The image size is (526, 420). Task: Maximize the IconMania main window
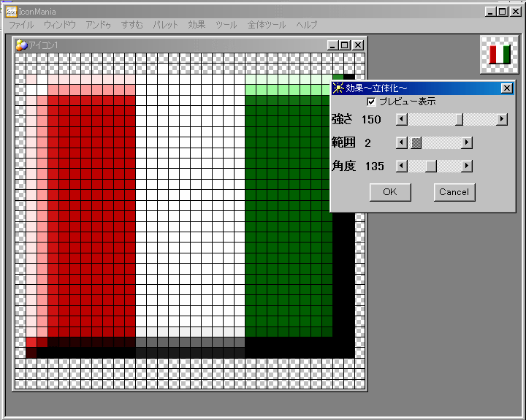pyautogui.click(x=502, y=12)
